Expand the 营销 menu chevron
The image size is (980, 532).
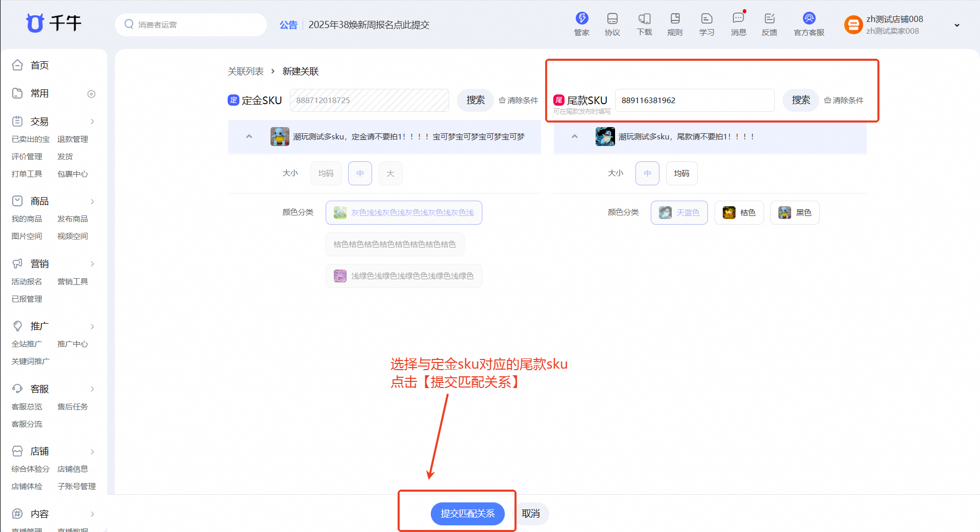[92, 264]
